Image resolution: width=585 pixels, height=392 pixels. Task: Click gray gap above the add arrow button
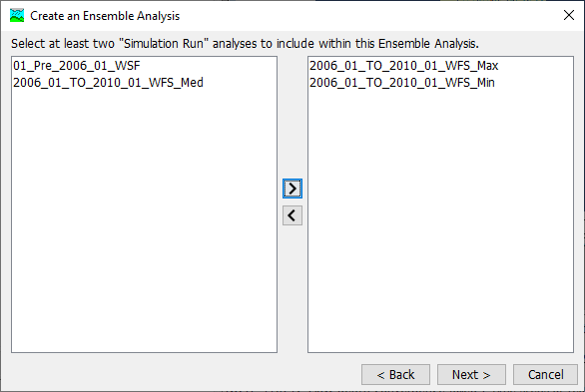pos(292,118)
